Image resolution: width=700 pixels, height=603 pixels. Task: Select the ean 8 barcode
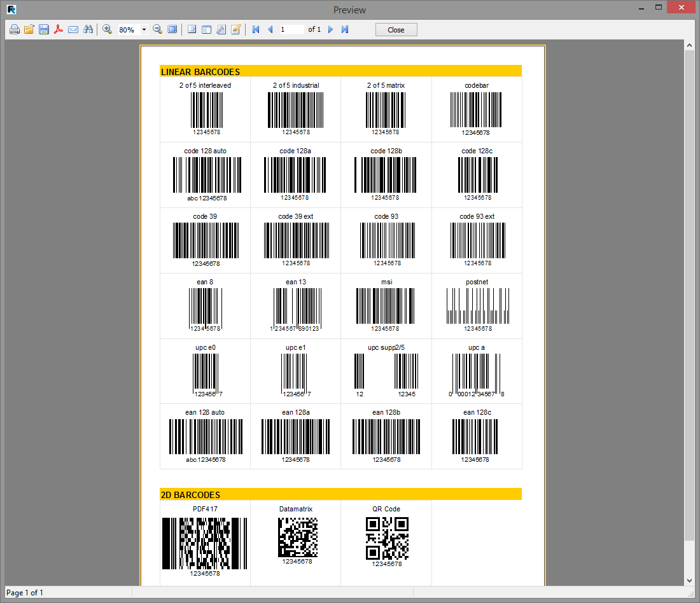point(206,308)
